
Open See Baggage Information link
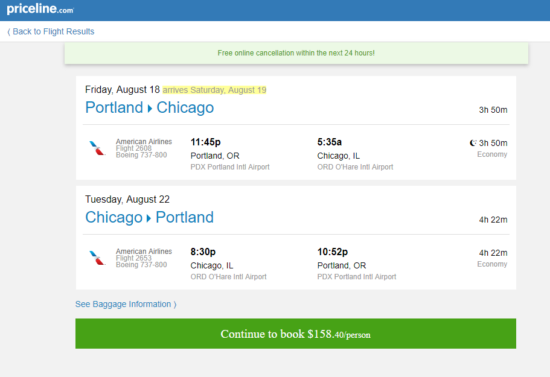126,304
